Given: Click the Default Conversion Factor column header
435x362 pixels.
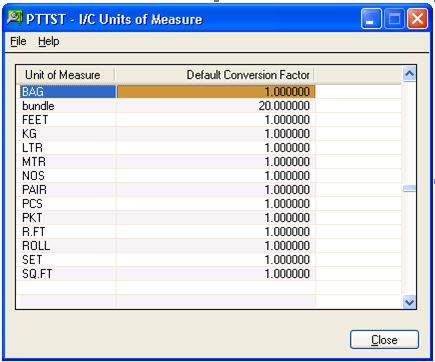Looking at the screenshot, I should 215,75.
